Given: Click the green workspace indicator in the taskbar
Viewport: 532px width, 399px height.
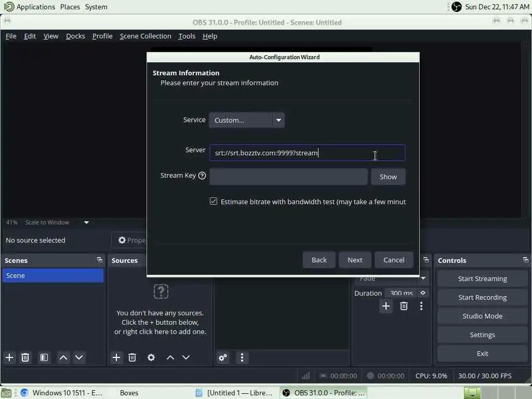Looking at the screenshot, I should 472,393.
